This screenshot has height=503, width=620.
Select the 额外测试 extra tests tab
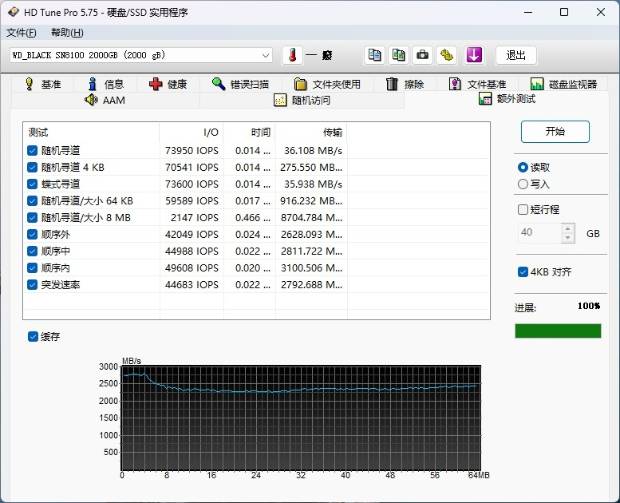[507, 98]
